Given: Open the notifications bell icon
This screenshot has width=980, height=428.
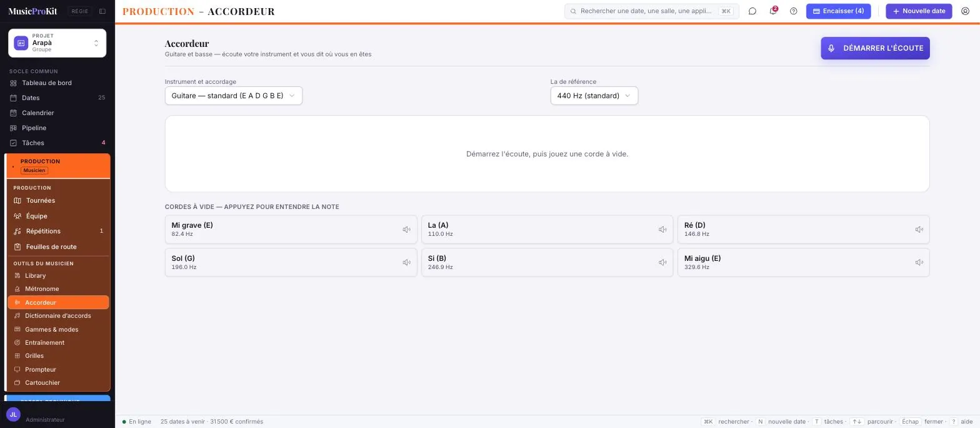Looking at the screenshot, I should tap(773, 11).
